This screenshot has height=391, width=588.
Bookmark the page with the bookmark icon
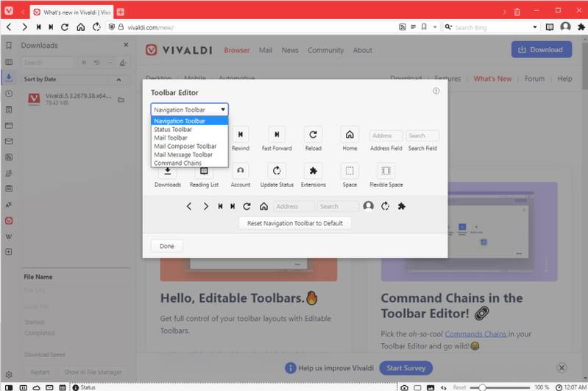(x=424, y=27)
